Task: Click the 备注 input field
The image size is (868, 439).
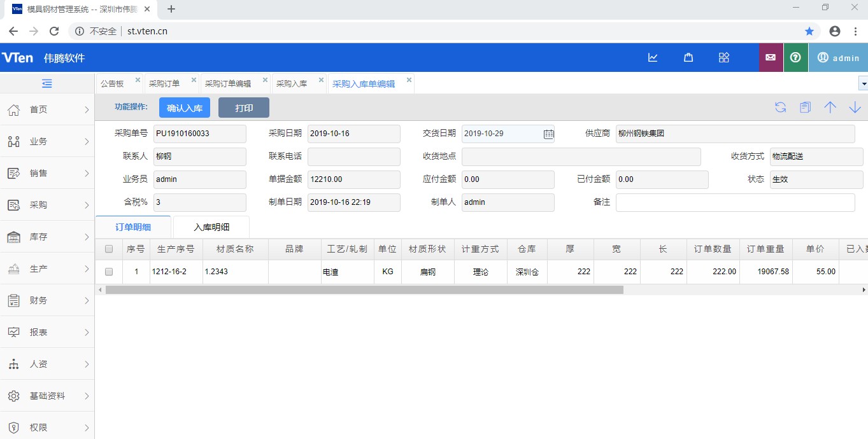Action: [735, 202]
